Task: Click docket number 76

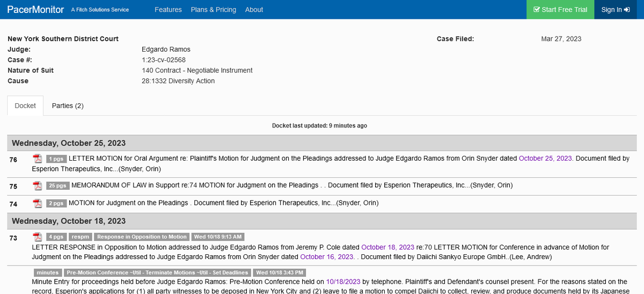Action: [x=13, y=160]
